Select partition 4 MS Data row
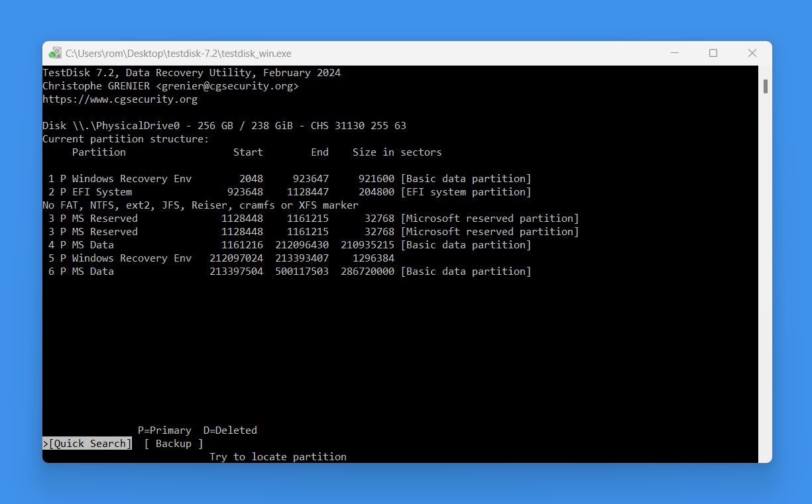 290,245
